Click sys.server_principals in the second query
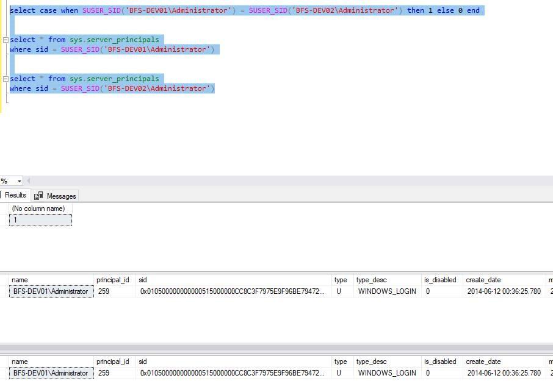Screen dimensions: 553x392 (114, 40)
